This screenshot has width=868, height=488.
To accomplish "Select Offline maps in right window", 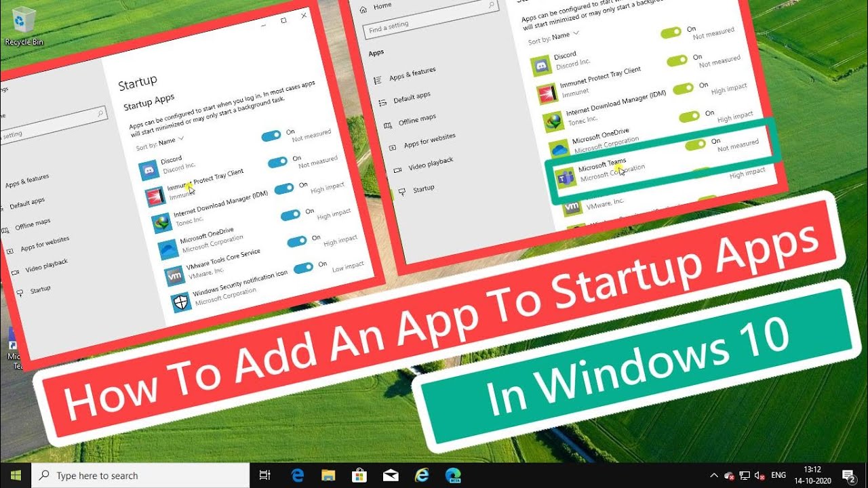I will [x=410, y=121].
